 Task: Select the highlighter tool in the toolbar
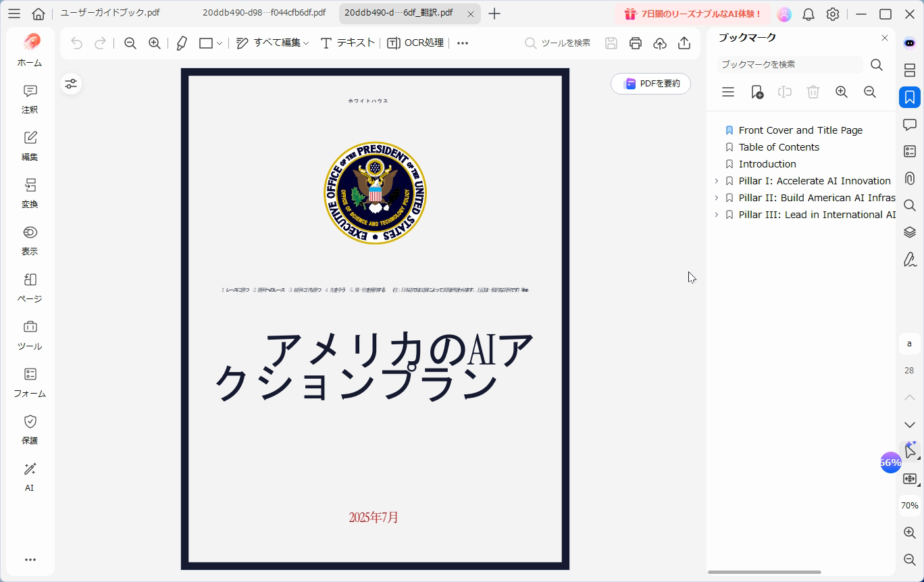coord(181,43)
